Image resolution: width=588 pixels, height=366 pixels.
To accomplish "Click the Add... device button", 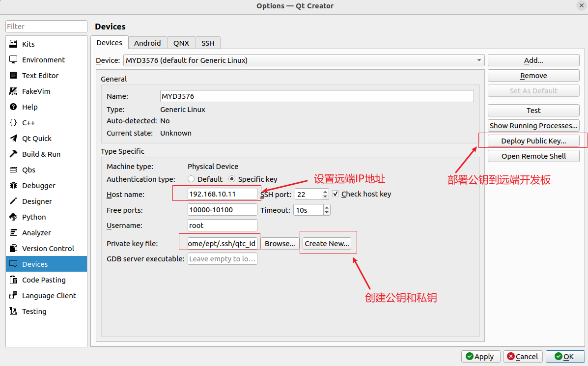I will 533,60.
